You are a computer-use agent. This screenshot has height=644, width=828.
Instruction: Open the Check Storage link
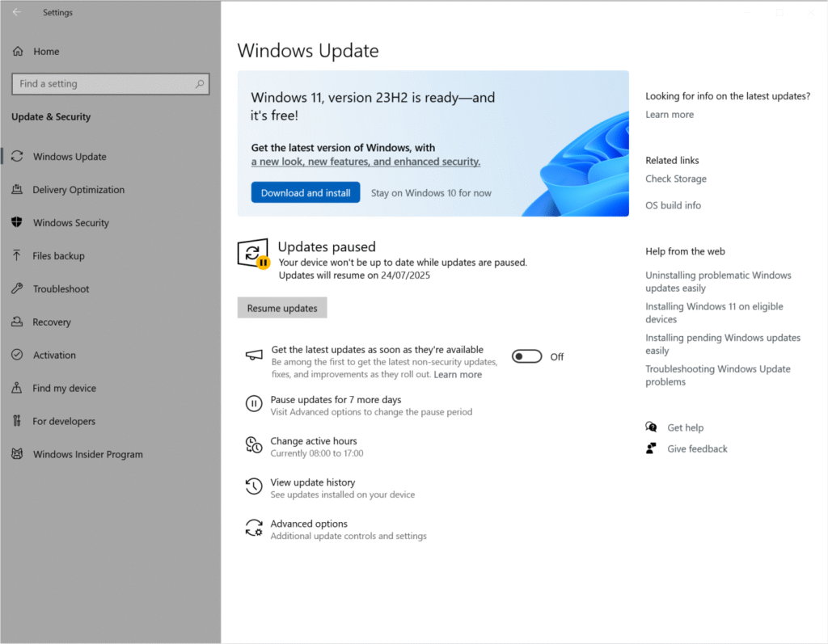coord(675,179)
